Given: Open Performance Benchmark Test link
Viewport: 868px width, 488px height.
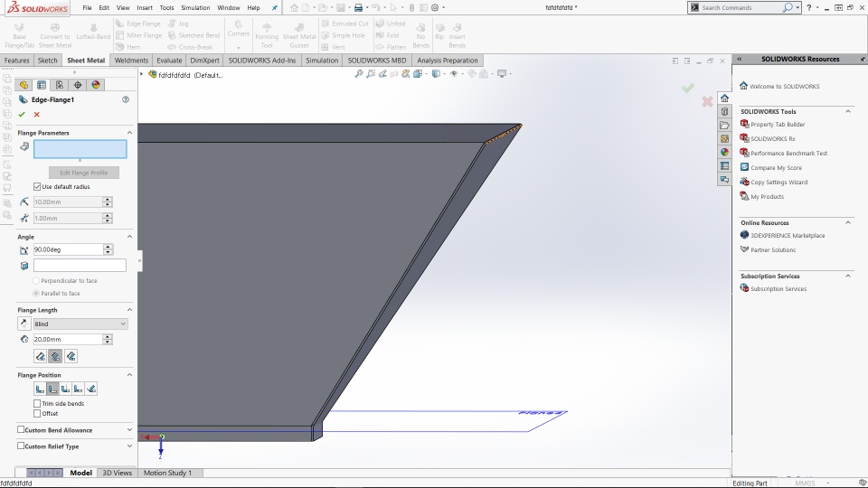Looking at the screenshot, I should [788, 154].
